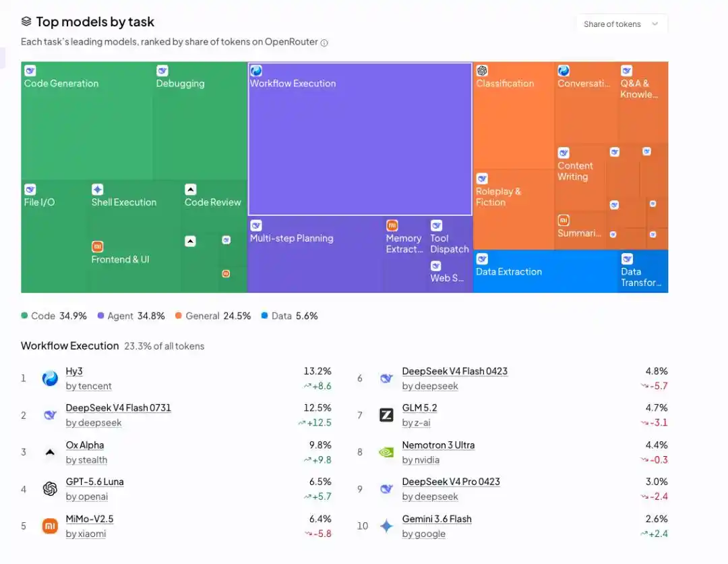728x564 pixels.
Task: Click the Data Transformation tile icon
Action: click(628, 259)
